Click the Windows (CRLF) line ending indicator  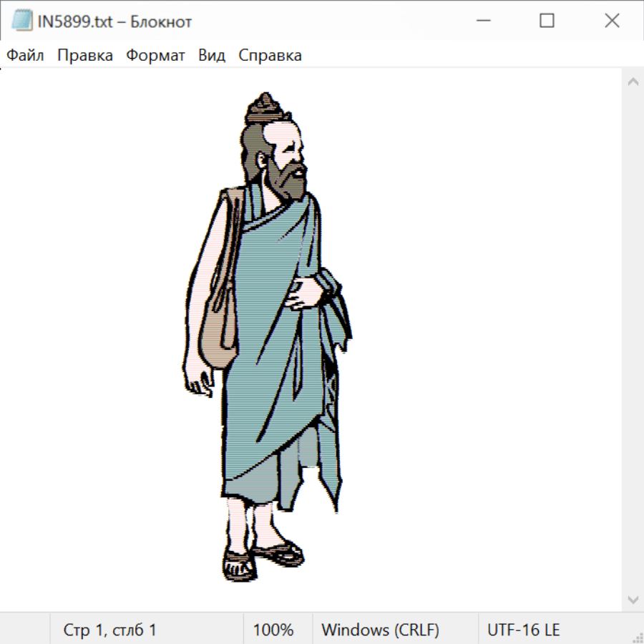pos(380,630)
